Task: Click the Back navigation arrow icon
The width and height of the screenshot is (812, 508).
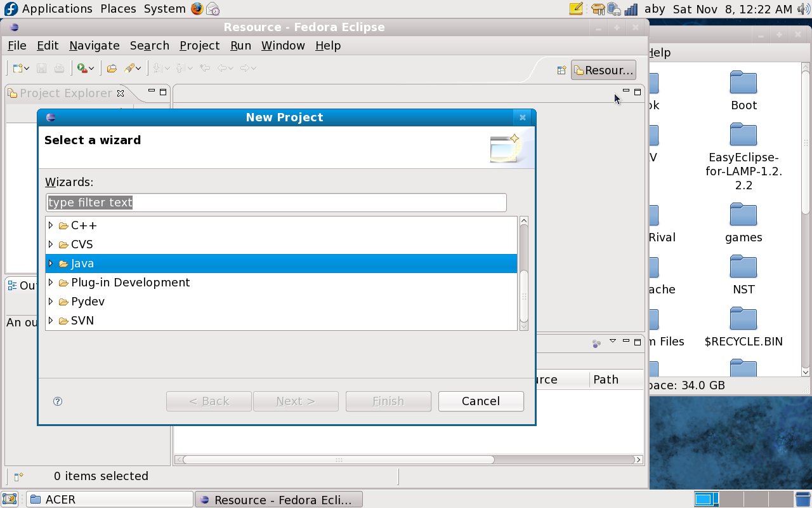Action: pos(222,69)
